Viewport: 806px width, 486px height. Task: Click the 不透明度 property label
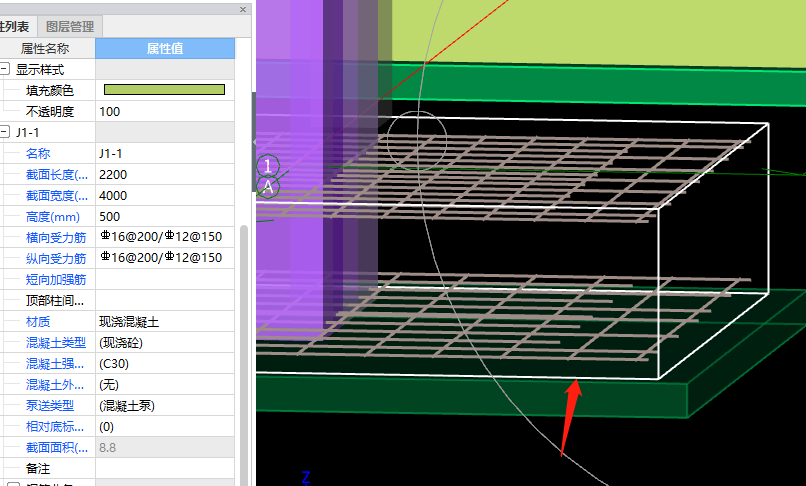tap(50, 112)
